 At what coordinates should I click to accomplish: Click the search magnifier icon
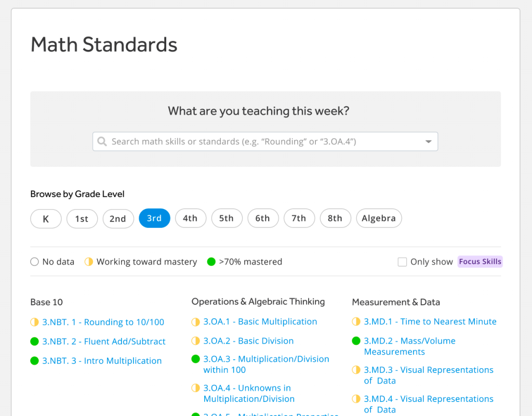[x=102, y=141]
